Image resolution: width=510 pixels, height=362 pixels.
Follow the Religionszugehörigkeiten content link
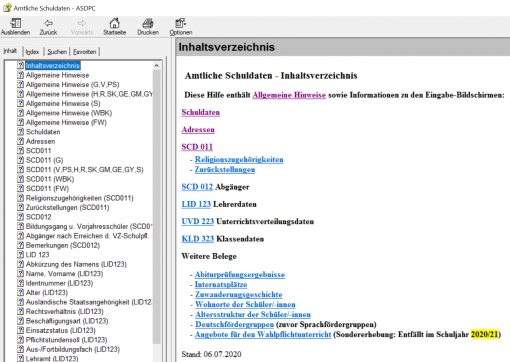pos(239,159)
